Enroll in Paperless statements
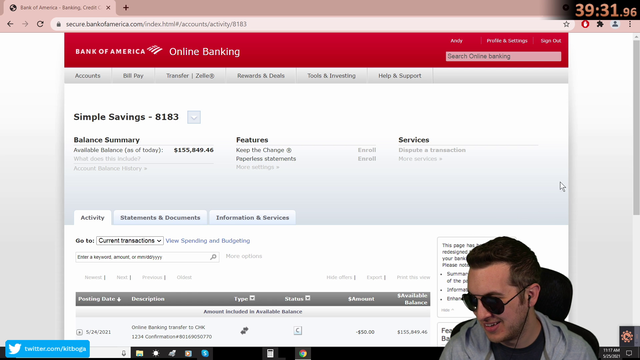Image resolution: width=640 pixels, height=360 pixels. [367, 158]
